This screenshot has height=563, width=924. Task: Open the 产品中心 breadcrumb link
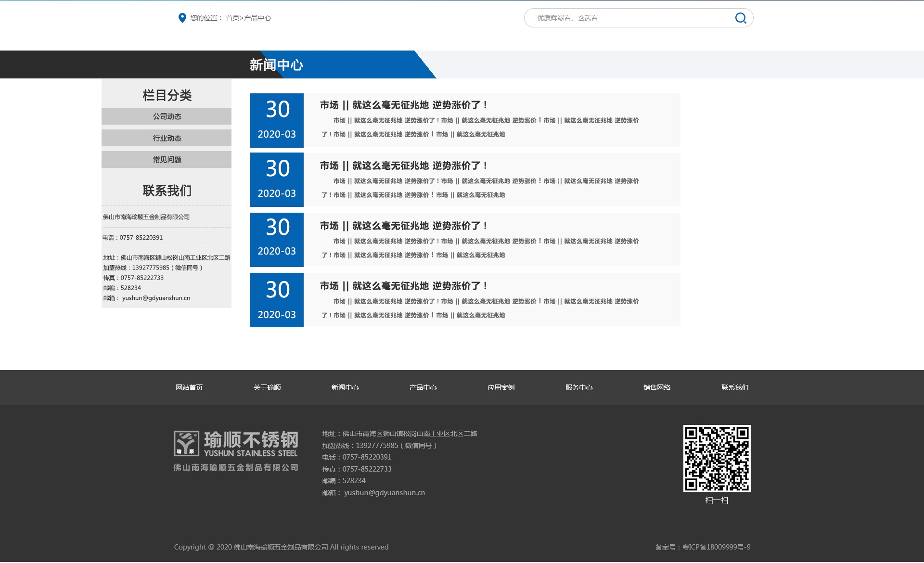257,18
